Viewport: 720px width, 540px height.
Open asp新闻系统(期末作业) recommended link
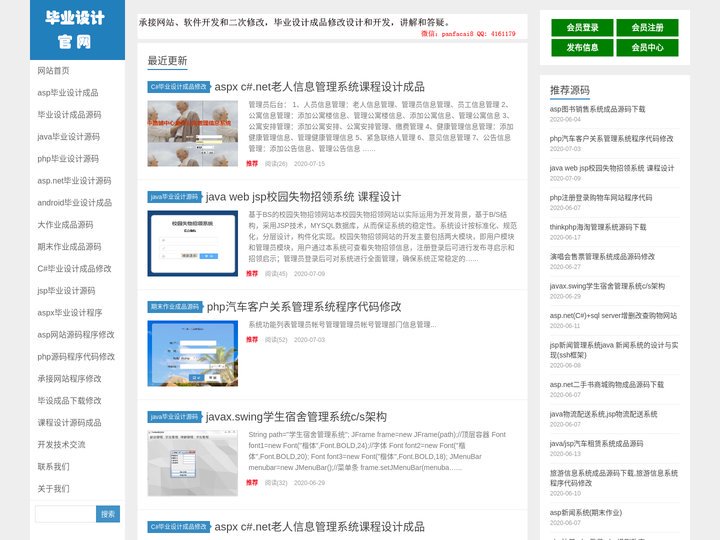(586, 513)
